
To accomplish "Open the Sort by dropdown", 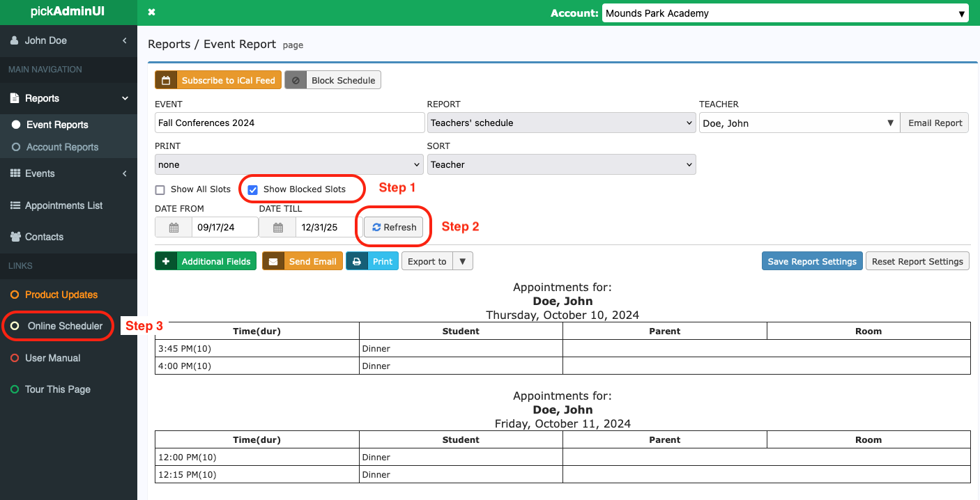I will [x=561, y=165].
